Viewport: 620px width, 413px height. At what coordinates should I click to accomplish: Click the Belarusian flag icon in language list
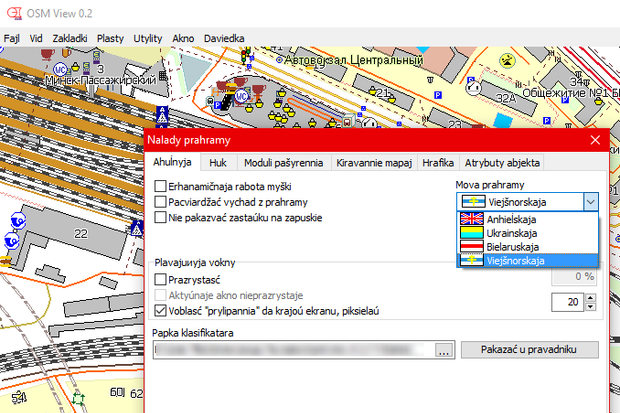[x=472, y=246]
